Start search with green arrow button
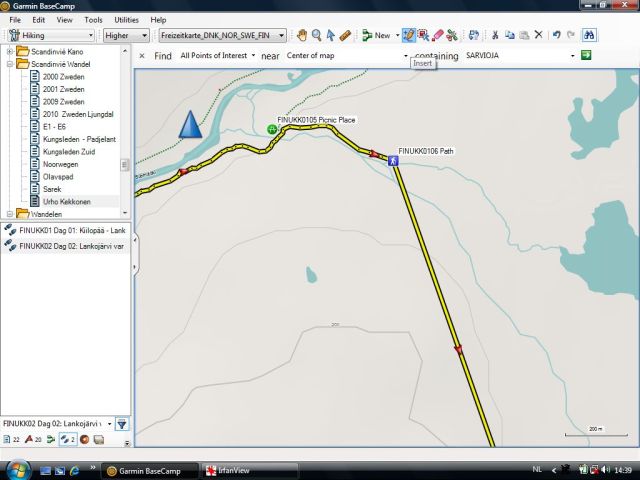Image resolution: width=640 pixels, height=480 pixels. coord(586,55)
